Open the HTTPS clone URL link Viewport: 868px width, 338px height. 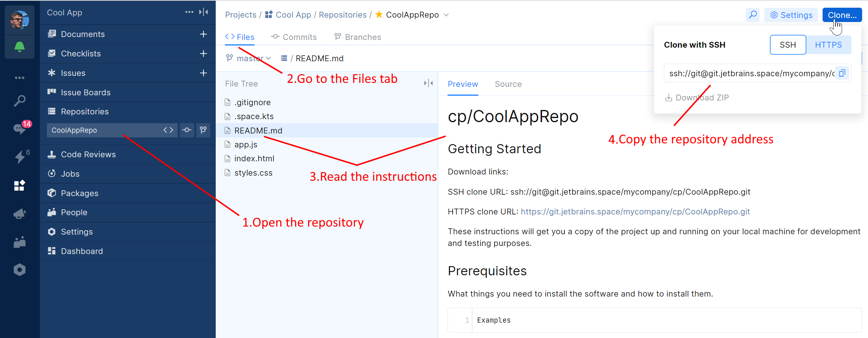635,212
